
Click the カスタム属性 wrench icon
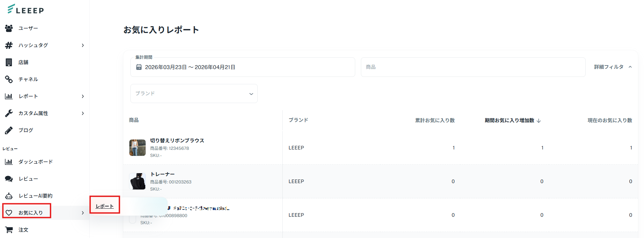pyautogui.click(x=9, y=113)
